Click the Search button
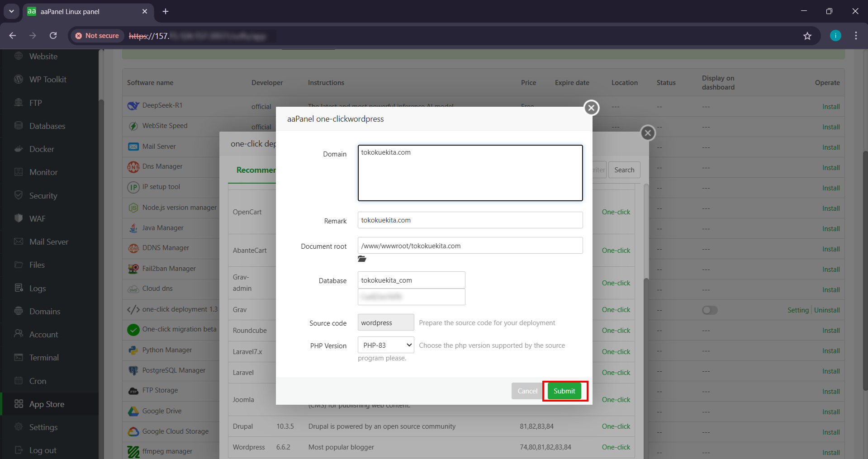Screen dimensions: 868x459 624,170
